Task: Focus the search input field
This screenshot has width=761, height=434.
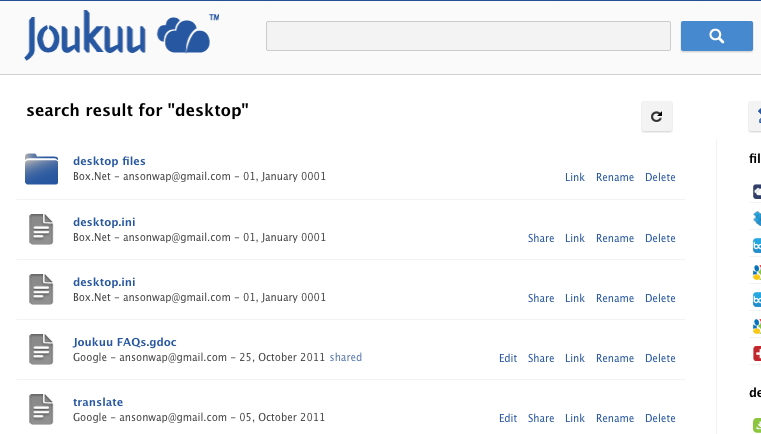Action: [x=468, y=36]
